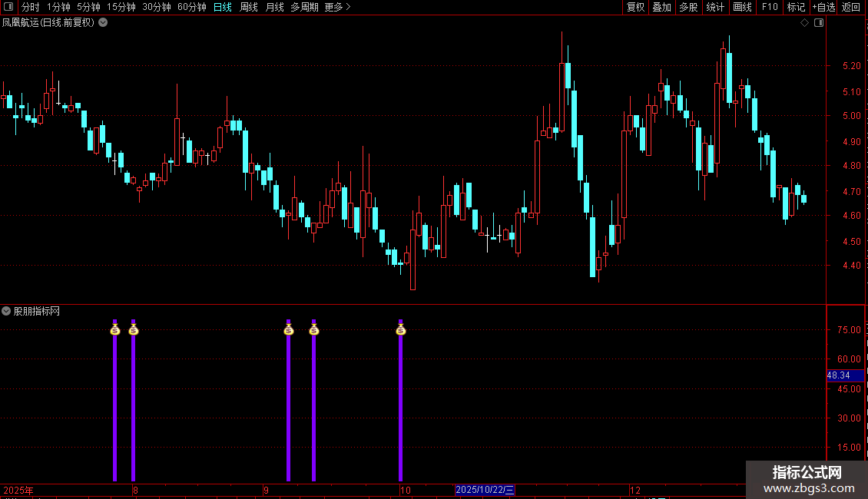Click the third money bag signal marker
The width and height of the screenshot is (868, 499).
pos(288,330)
